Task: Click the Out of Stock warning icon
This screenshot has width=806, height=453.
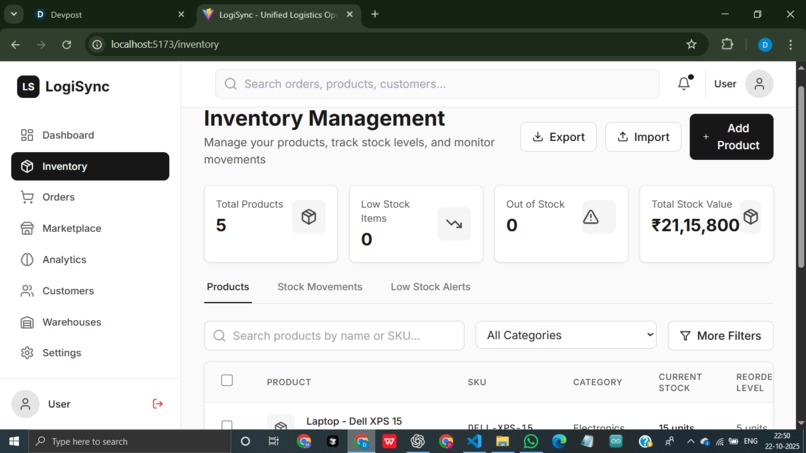Action: point(591,217)
